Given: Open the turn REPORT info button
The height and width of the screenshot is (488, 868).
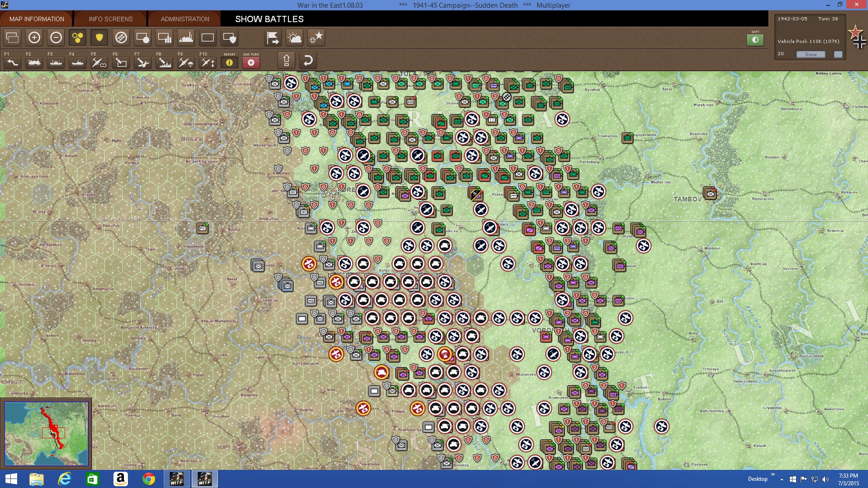Looking at the screenshot, I should point(230,62).
